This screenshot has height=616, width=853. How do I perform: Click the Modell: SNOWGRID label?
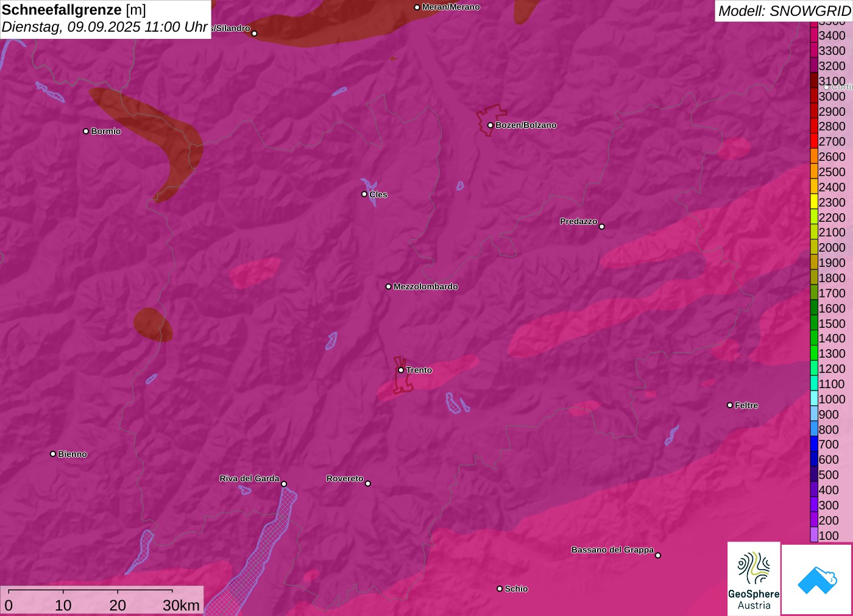(x=784, y=11)
